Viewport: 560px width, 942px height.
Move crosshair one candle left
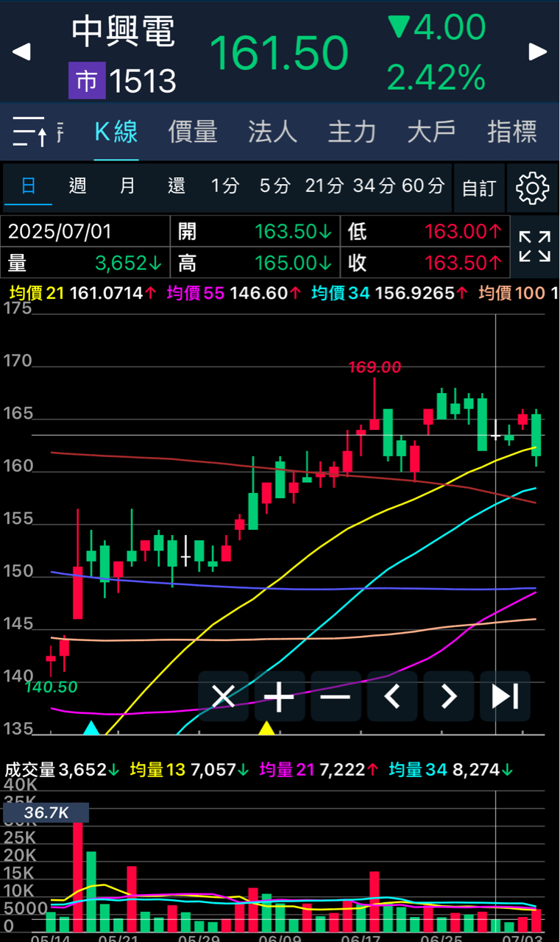(x=392, y=696)
